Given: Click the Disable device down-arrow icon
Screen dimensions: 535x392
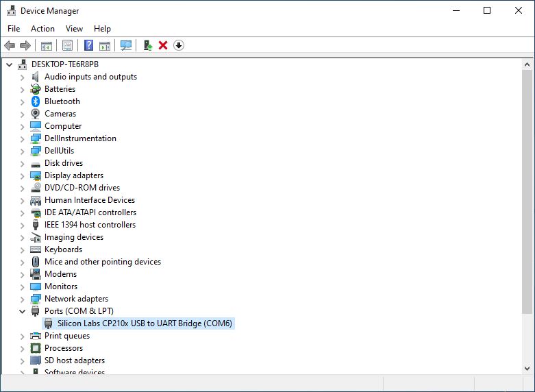Looking at the screenshot, I should tap(179, 45).
